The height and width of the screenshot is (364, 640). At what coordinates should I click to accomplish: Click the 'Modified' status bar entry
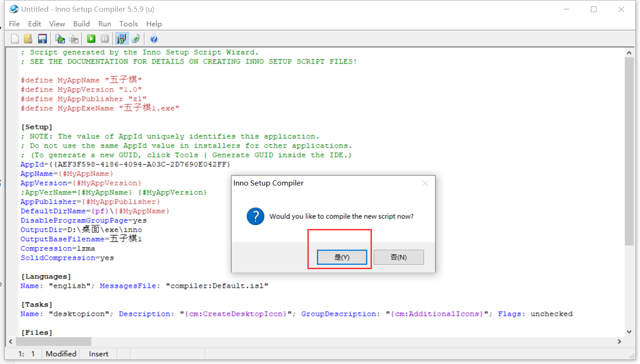61,354
